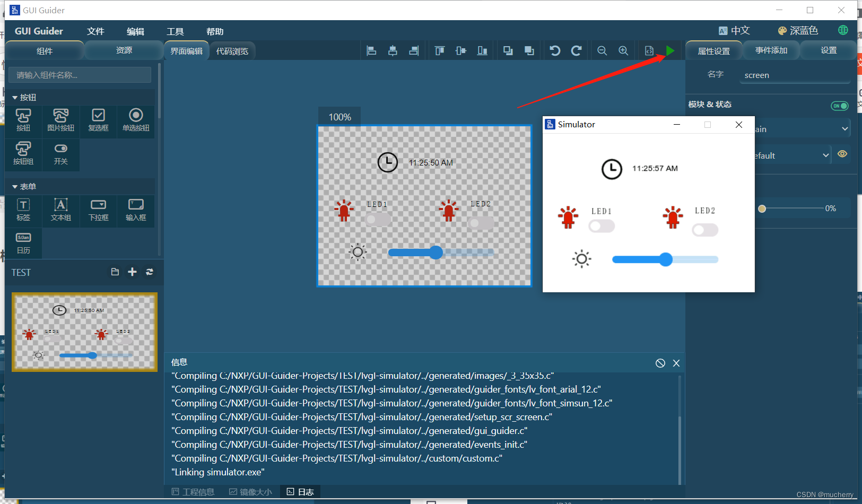This screenshot has height=504, width=862.
Task: Click the globe icon in header
Action: click(x=843, y=30)
